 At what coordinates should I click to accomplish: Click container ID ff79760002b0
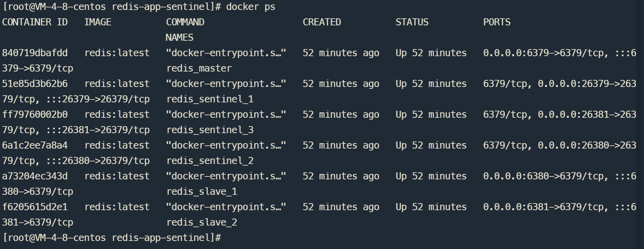[x=35, y=115]
